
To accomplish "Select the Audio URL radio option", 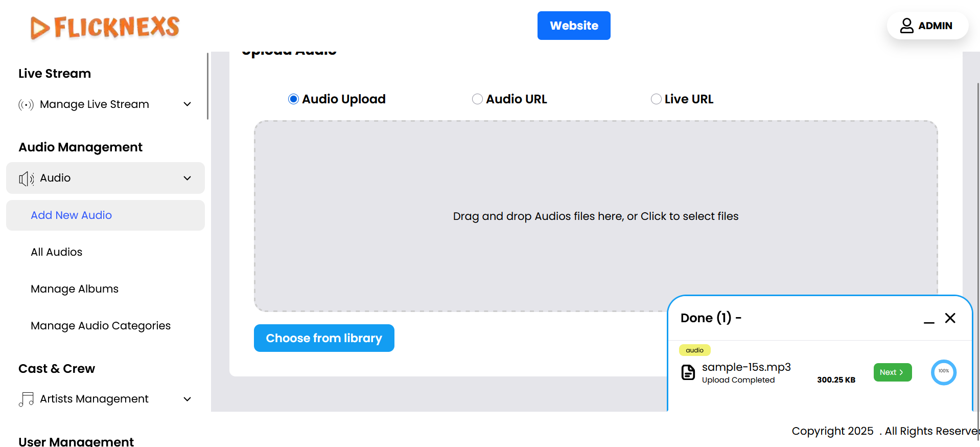I will pyautogui.click(x=477, y=99).
